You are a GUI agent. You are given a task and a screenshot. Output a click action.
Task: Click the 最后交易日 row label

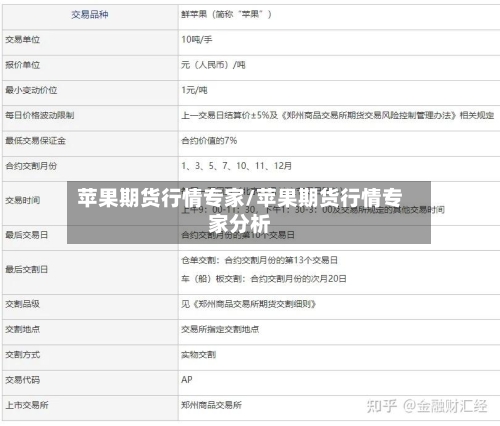(27, 235)
